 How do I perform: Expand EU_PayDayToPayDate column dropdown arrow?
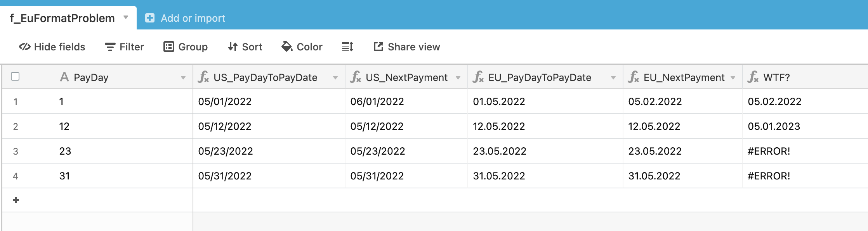pos(613,78)
